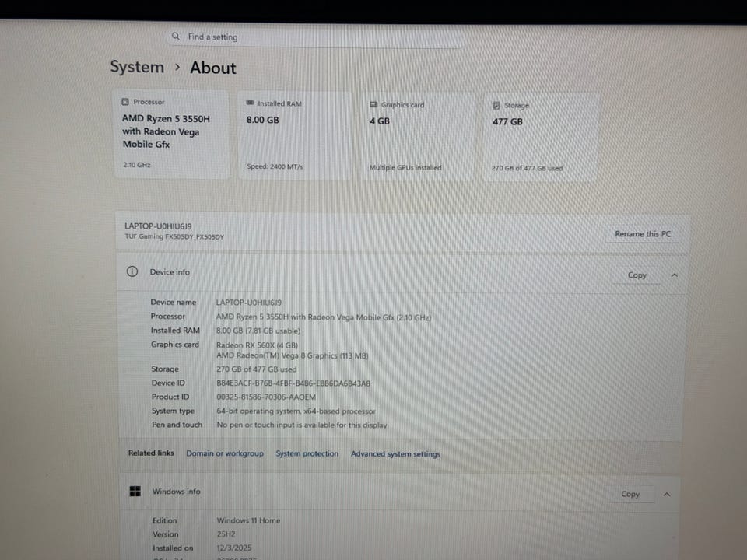Click the Windows logo icon
The height and width of the screenshot is (560, 747).
[x=135, y=491]
